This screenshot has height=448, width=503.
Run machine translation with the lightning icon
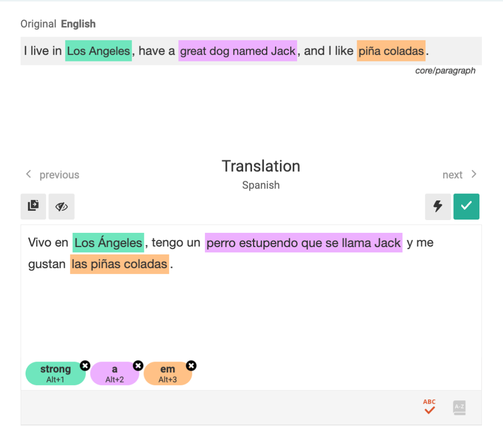point(438,206)
